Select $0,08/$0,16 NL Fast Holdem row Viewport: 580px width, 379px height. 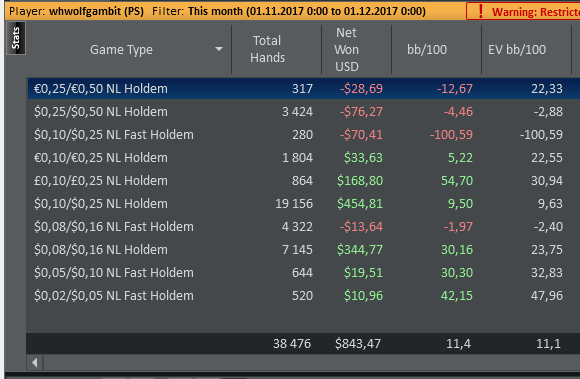304,226
